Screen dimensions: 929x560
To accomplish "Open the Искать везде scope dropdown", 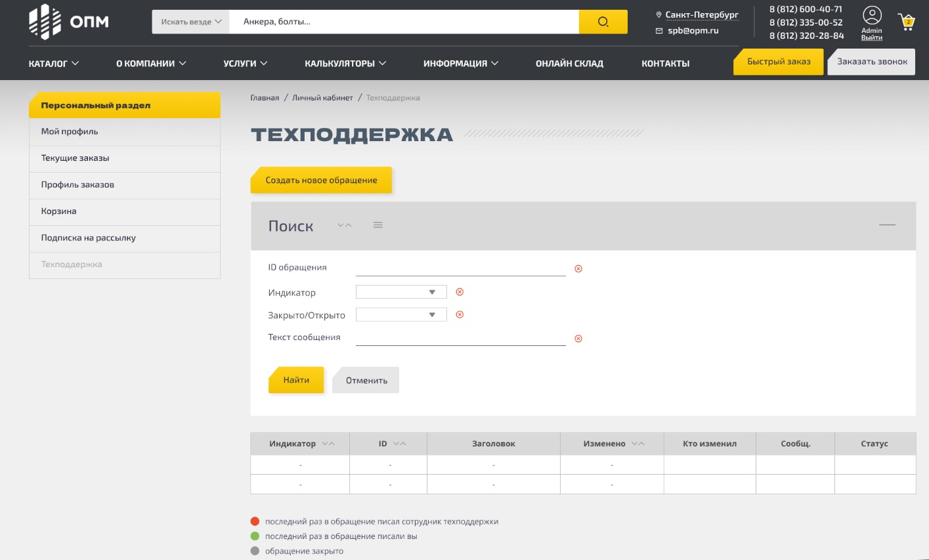I will (190, 21).
